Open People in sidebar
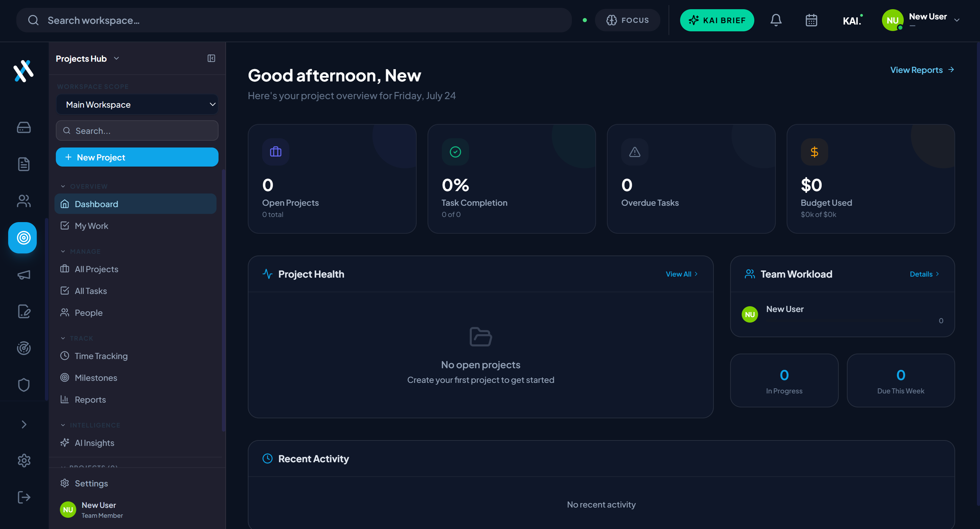This screenshot has width=980, height=529. pyautogui.click(x=135, y=313)
